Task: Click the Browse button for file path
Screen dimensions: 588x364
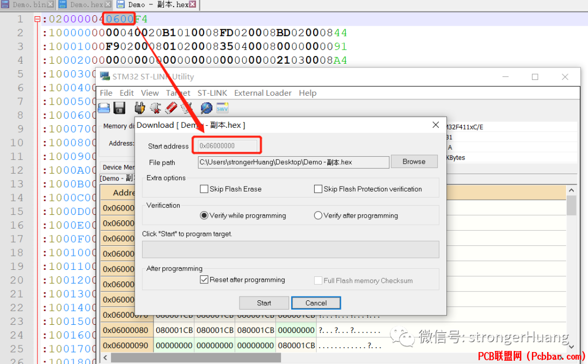Action: coord(414,162)
